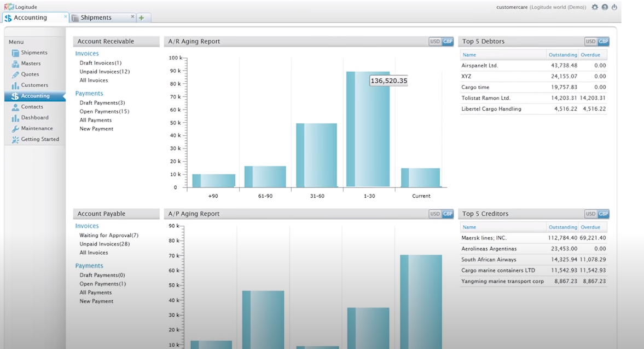
Task: Open Open Payments(1) under Account Payable
Action: point(103,284)
